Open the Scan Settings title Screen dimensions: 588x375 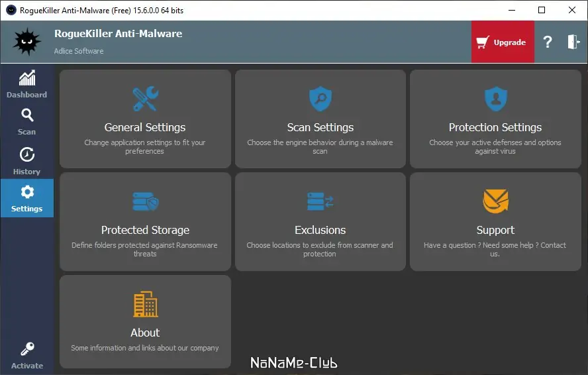320,128
